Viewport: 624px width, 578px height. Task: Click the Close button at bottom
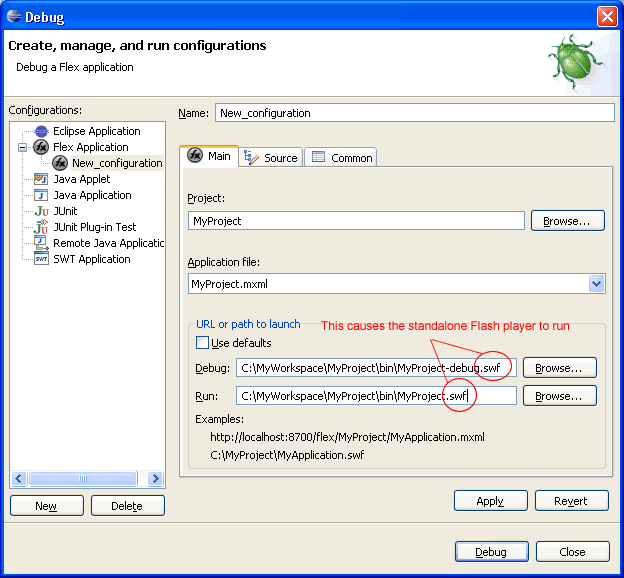pyautogui.click(x=573, y=552)
